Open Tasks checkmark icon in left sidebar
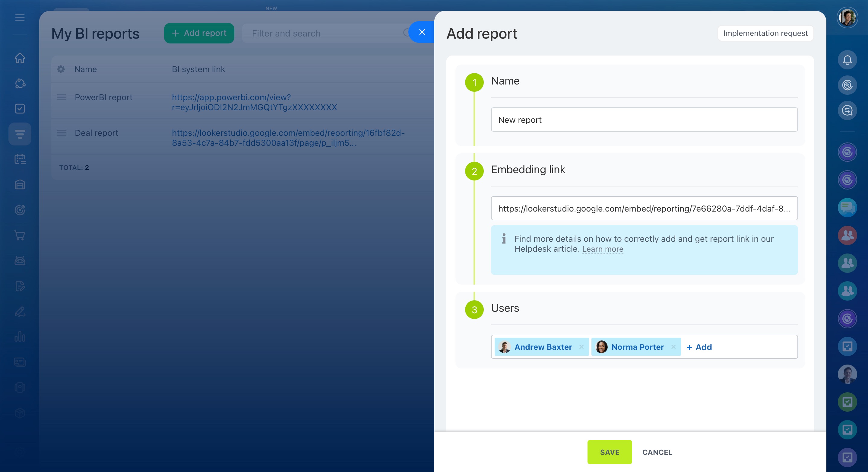This screenshot has width=868, height=472. [x=20, y=109]
